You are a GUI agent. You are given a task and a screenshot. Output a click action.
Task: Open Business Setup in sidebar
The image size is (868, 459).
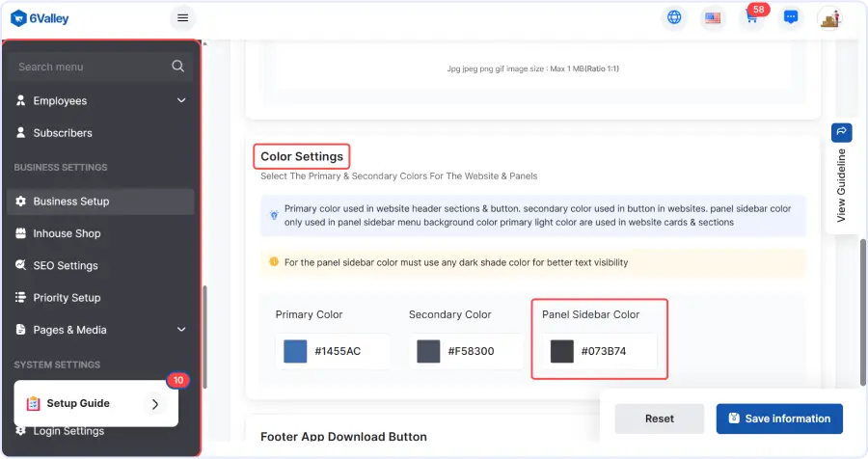click(x=71, y=202)
